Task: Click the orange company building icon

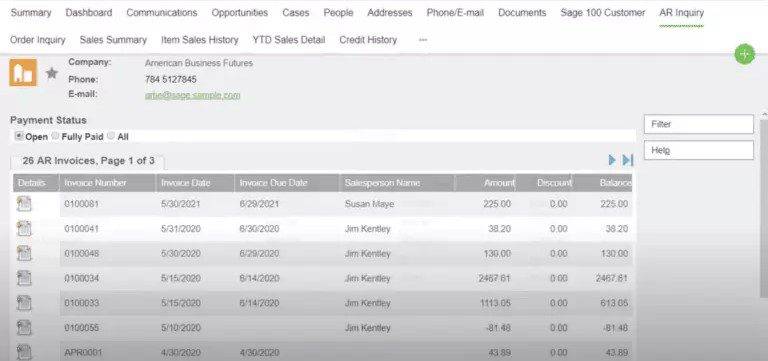Action: pyautogui.click(x=23, y=73)
